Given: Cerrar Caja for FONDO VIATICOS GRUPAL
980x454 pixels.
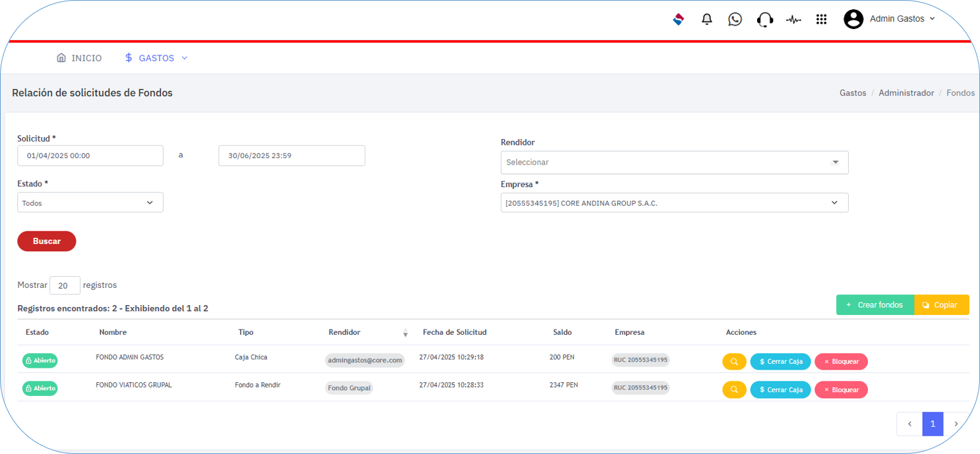Looking at the screenshot, I should coord(781,390).
